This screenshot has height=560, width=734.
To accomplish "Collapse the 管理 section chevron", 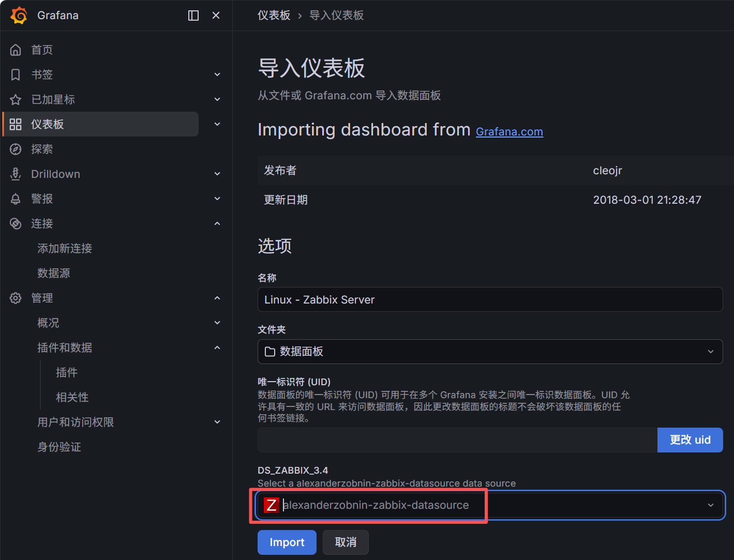I will (x=217, y=298).
